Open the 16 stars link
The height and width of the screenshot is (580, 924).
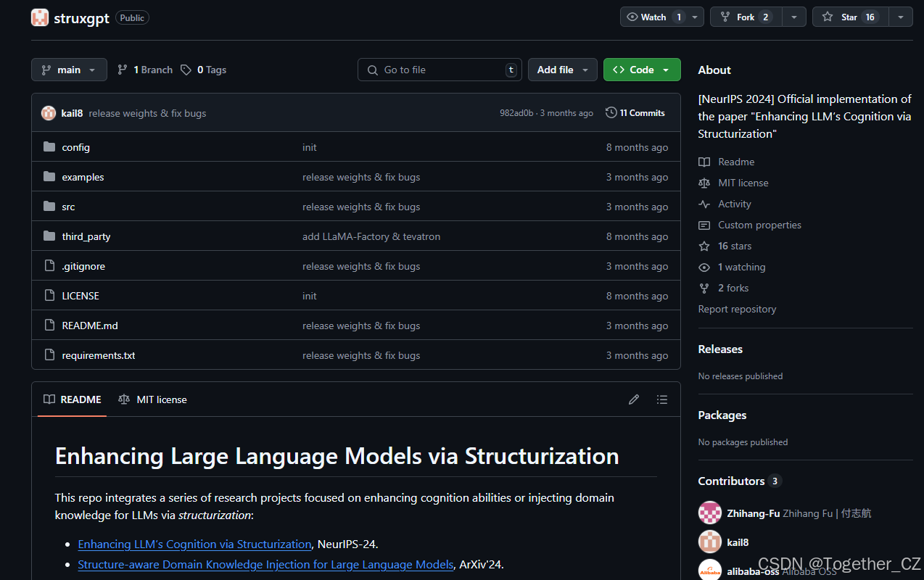735,246
